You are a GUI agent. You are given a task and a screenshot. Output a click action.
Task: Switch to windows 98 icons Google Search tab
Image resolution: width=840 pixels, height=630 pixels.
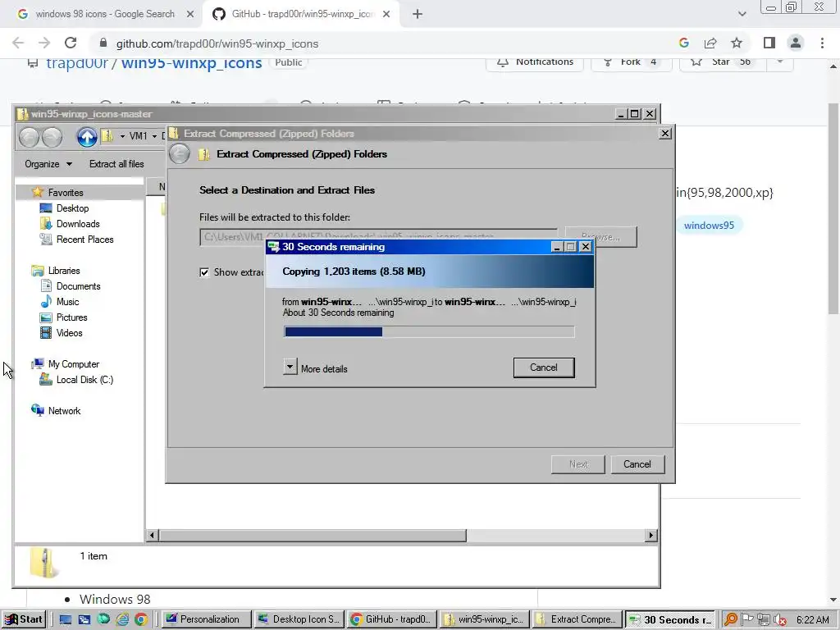click(105, 14)
